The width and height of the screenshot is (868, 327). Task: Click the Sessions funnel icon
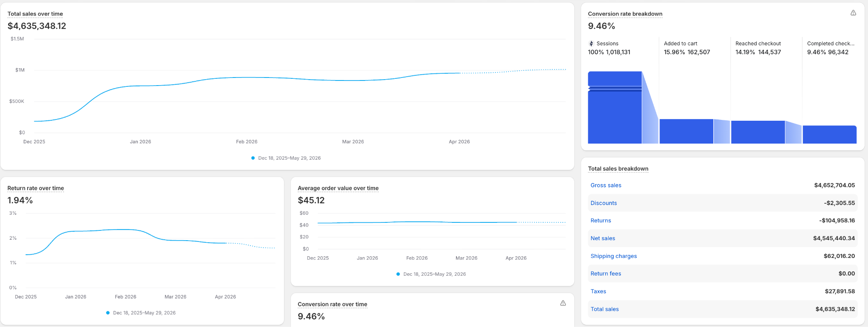(x=591, y=44)
